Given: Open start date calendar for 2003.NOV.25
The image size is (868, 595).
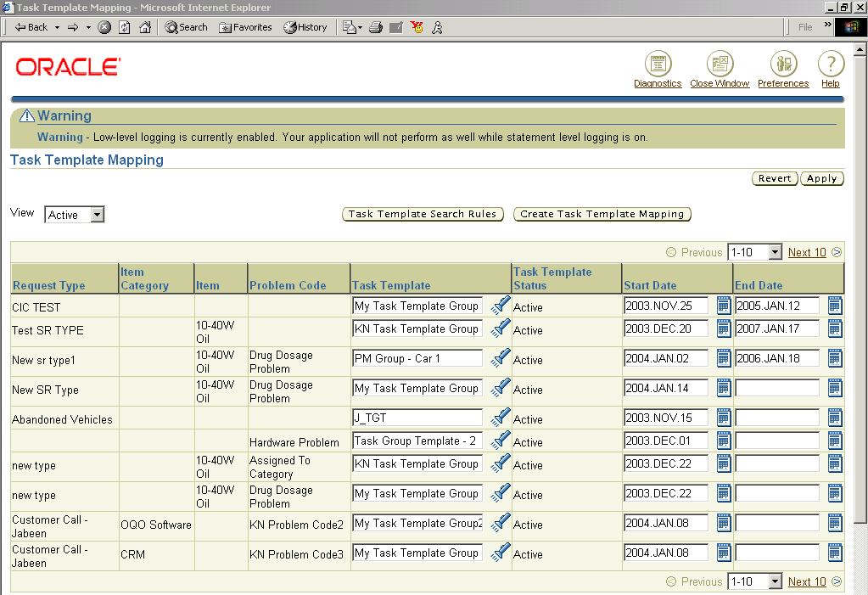Looking at the screenshot, I should pos(724,306).
